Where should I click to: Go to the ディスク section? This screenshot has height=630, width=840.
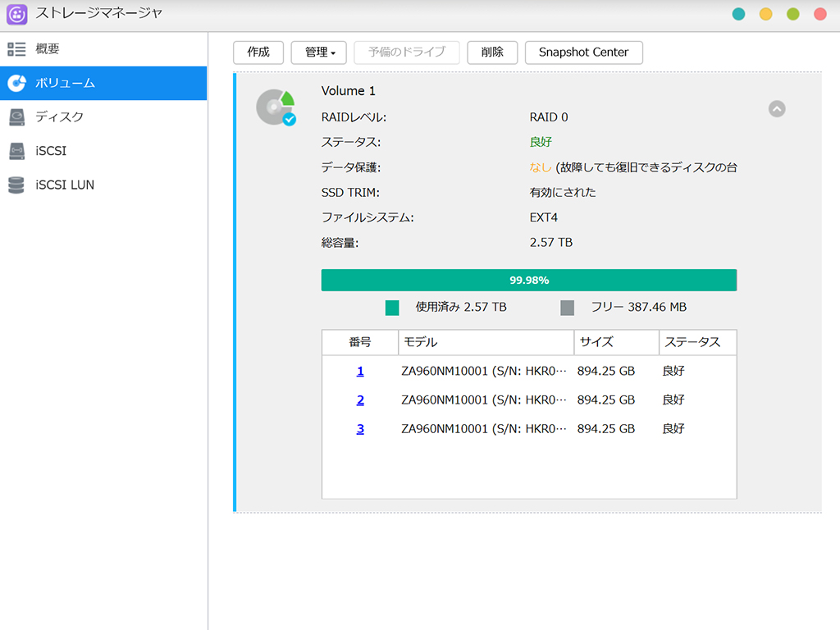(x=103, y=117)
